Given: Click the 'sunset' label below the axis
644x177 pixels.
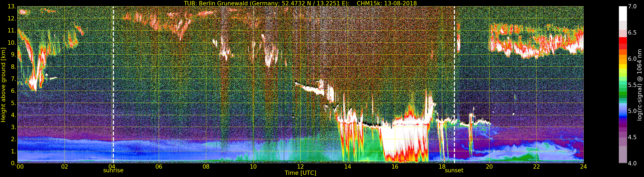Looking at the screenshot, I should (x=454, y=170).
